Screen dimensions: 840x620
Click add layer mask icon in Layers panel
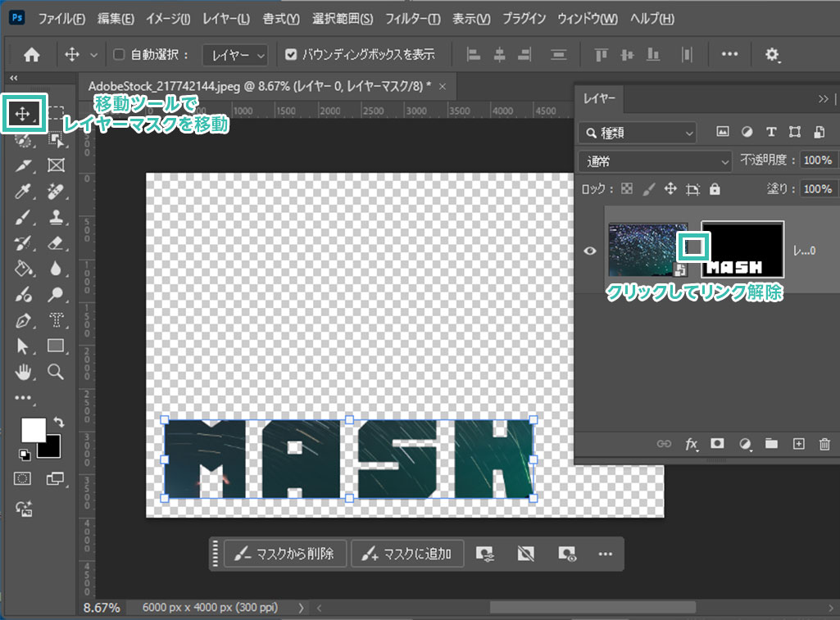point(717,443)
